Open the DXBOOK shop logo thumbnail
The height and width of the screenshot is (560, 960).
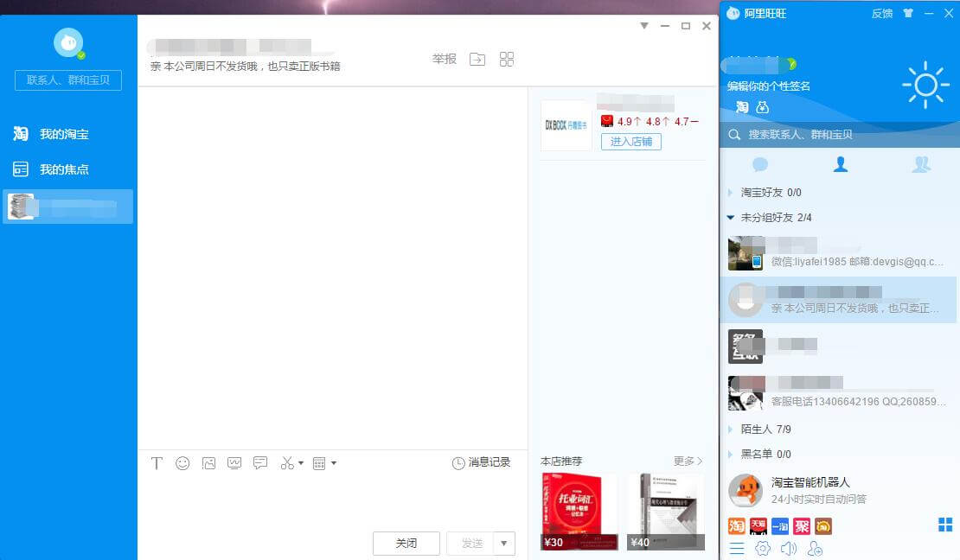coord(566,124)
